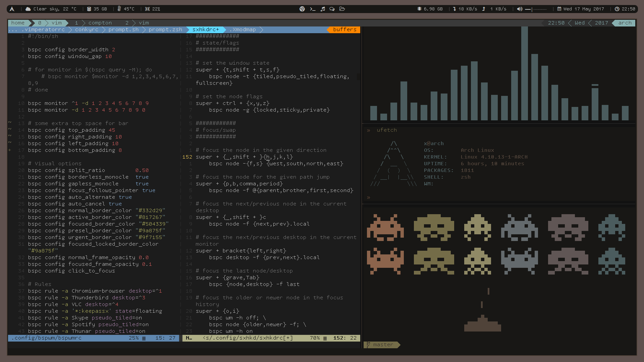Click the weather cloud icon

28,9
